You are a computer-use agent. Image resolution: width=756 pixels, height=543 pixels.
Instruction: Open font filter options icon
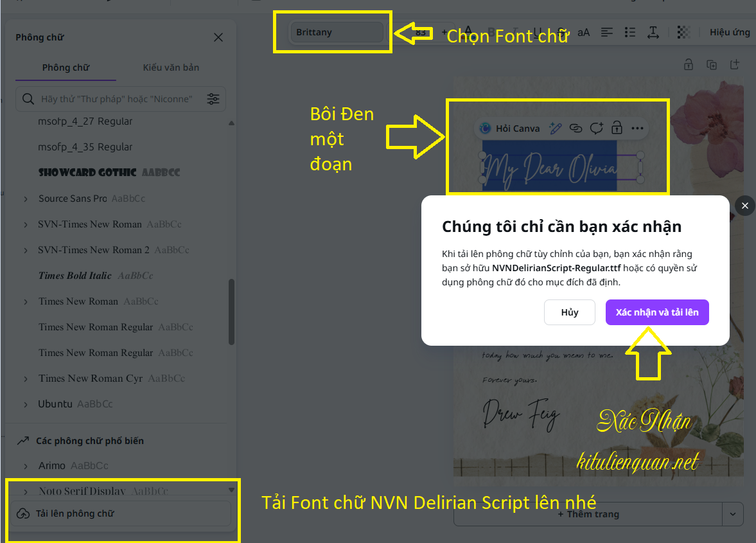pyautogui.click(x=213, y=99)
